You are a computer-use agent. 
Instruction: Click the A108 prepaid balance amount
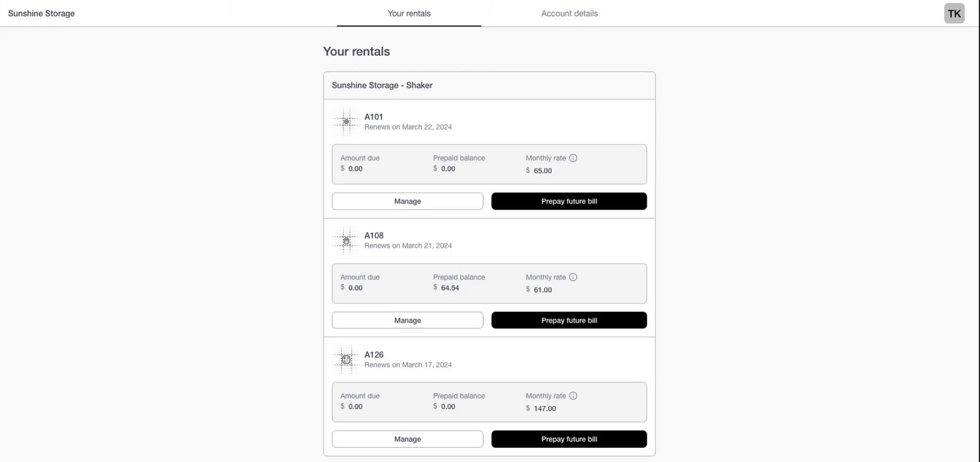(450, 288)
